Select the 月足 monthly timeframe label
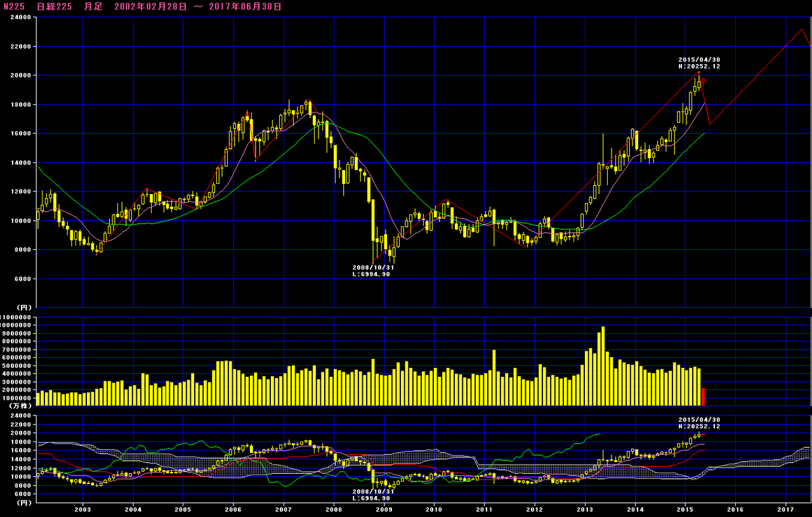 [93, 6]
